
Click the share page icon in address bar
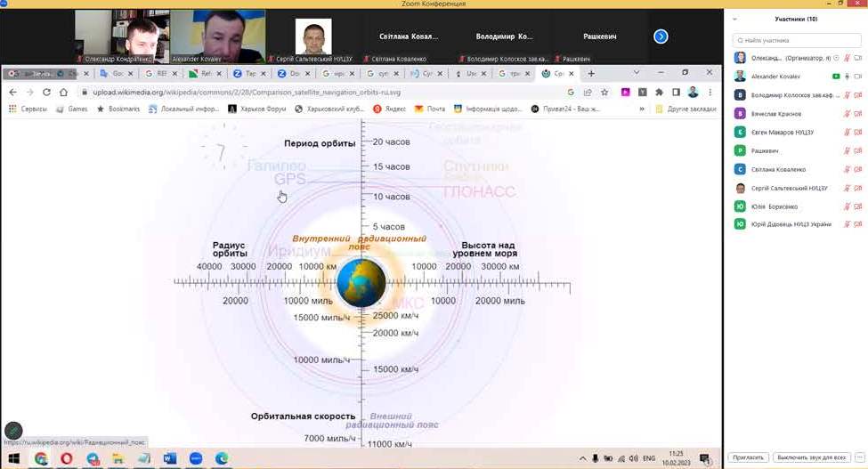(588, 93)
